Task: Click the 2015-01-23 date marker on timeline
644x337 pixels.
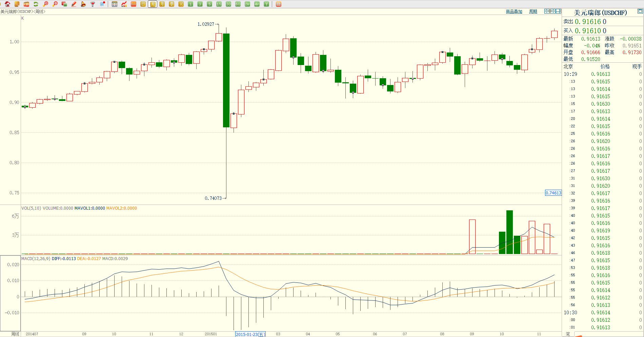Action: (x=250, y=334)
